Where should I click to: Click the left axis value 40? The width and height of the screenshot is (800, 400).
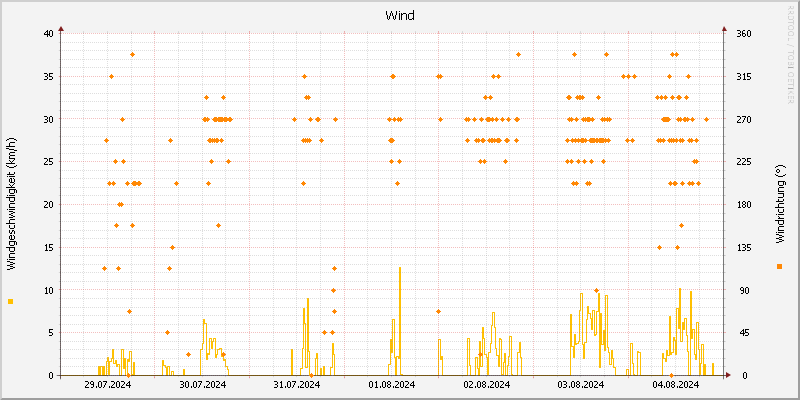coord(48,34)
